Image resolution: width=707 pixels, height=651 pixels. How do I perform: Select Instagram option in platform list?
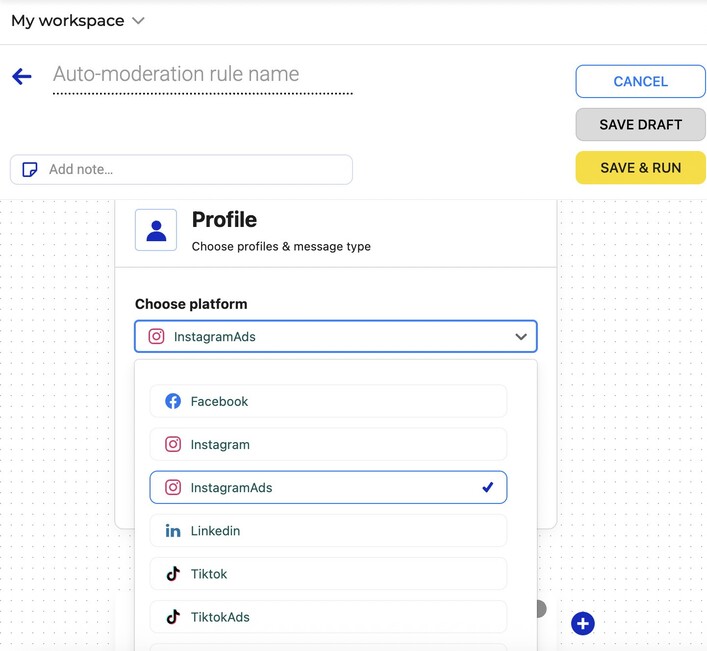click(x=328, y=445)
